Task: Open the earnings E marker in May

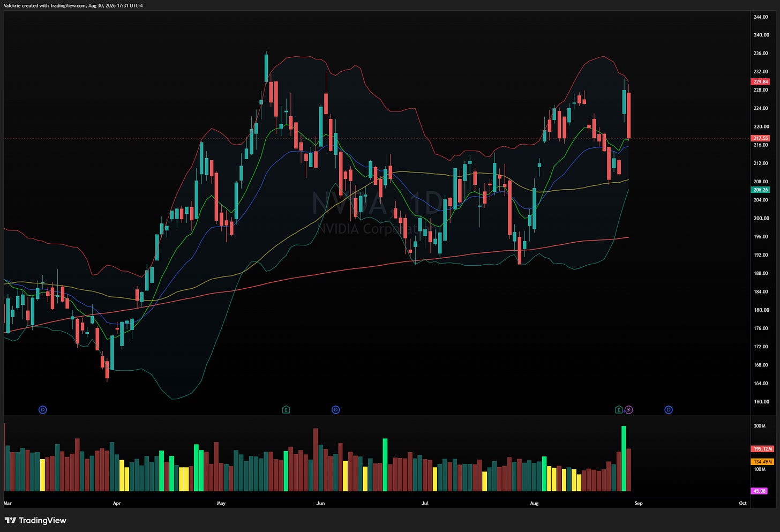Action: [286, 410]
